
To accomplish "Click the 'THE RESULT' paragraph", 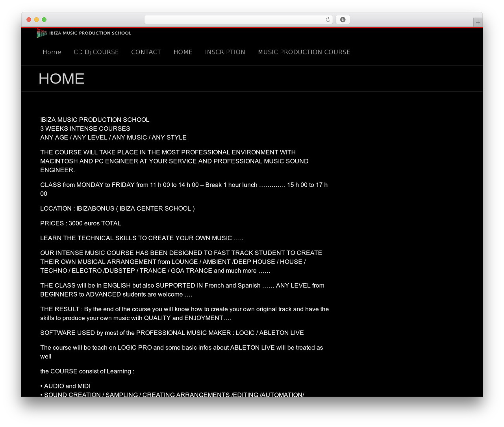I will (x=185, y=314).
